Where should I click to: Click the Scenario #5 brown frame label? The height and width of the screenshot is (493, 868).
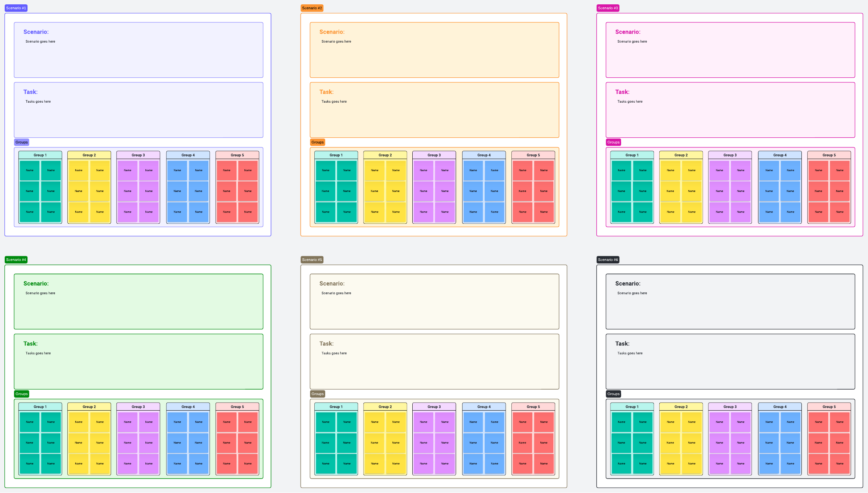tap(312, 260)
